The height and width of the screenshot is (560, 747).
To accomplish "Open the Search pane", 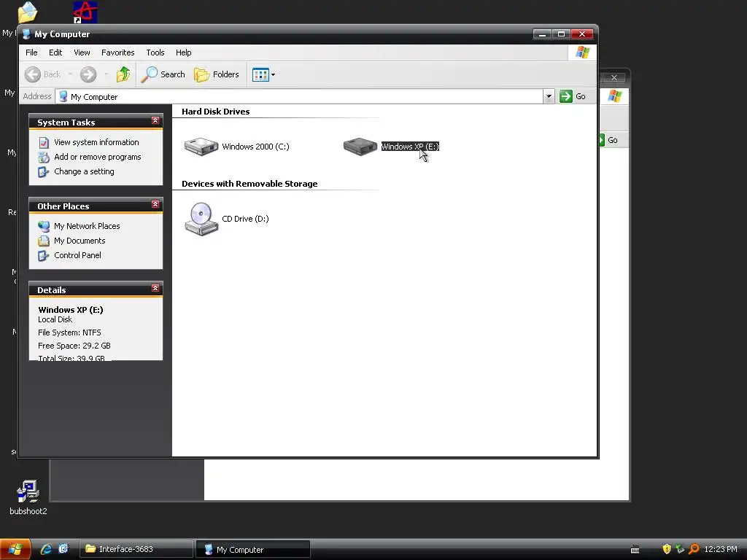I will [163, 74].
